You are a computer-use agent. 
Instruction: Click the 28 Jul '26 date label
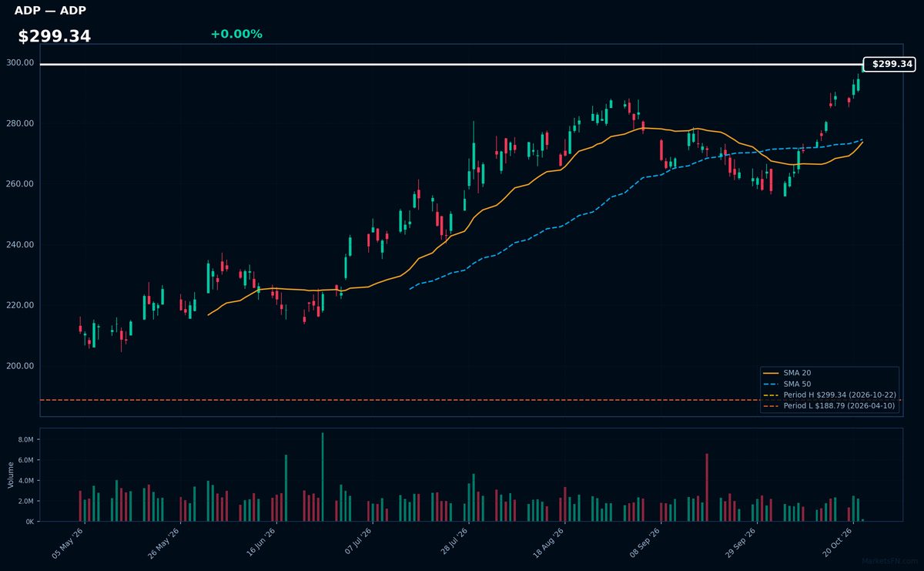pos(453,542)
